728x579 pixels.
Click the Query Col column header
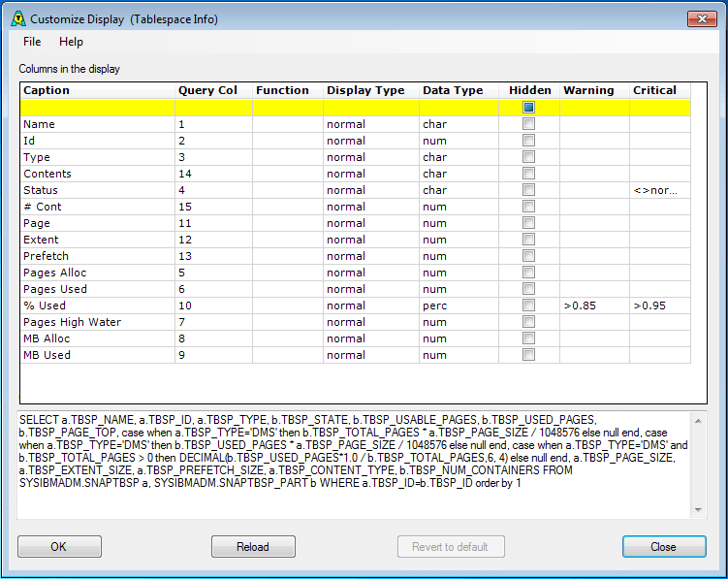tap(214, 90)
